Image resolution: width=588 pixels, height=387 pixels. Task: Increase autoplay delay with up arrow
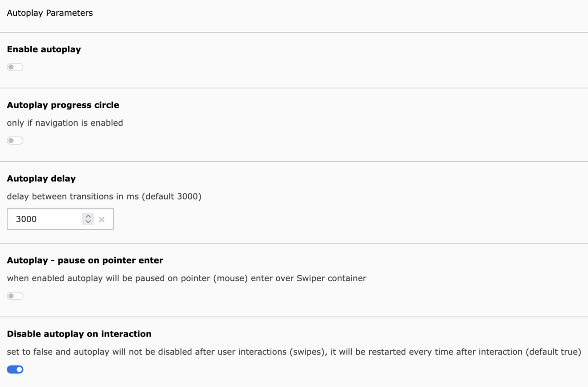pos(88,216)
